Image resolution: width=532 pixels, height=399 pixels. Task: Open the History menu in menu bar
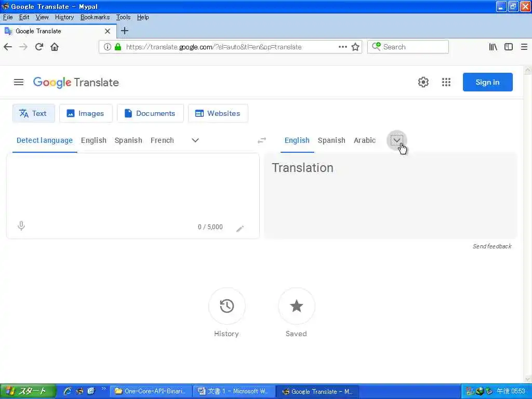pyautogui.click(x=64, y=17)
